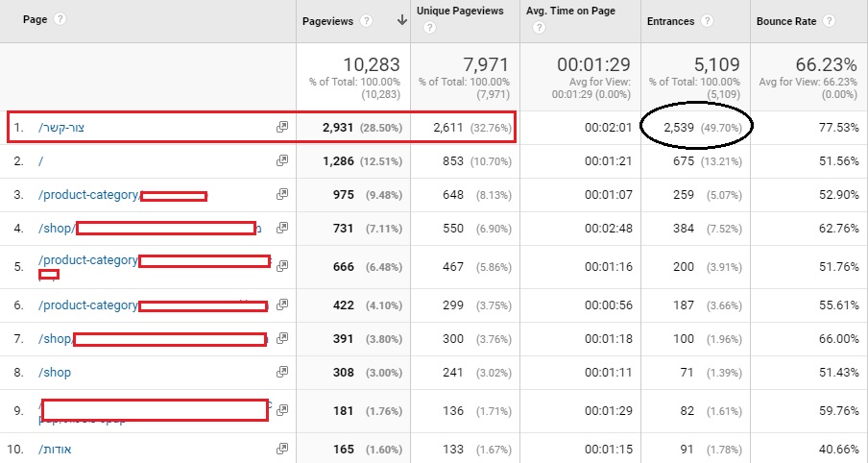Click /product-category link in row 3
The width and height of the screenshot is (868, 463).
click(88, 196)
